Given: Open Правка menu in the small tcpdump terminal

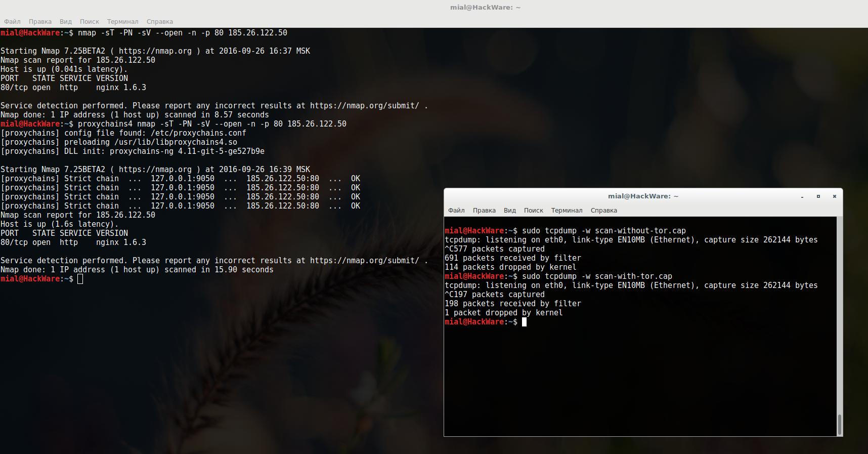Looking at the screenshot, I should 484,210.
